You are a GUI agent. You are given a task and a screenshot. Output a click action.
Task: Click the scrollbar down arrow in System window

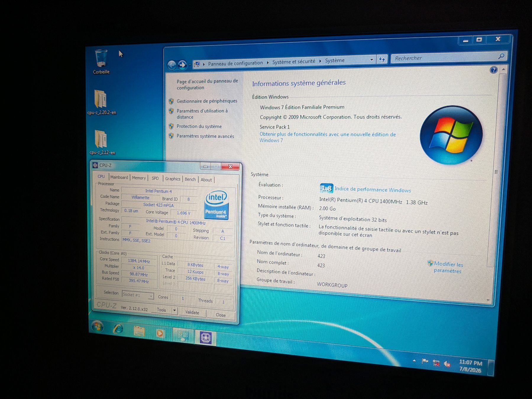[488, 300]
